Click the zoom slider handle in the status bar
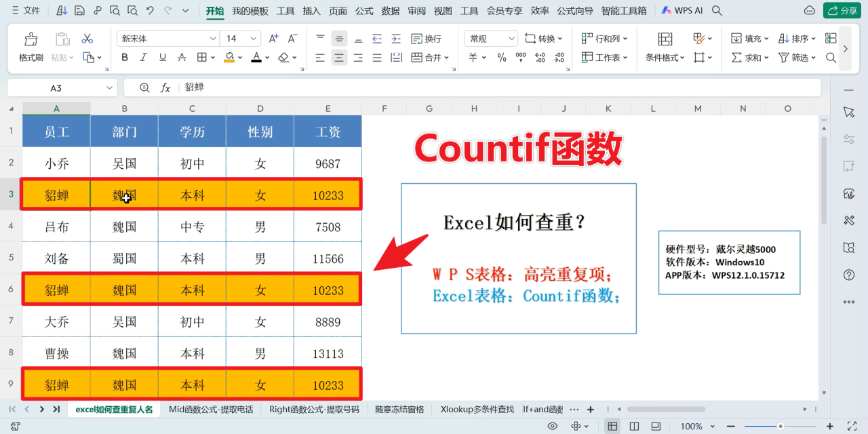This screenshot has height=434, width=868. pos(781,427)
